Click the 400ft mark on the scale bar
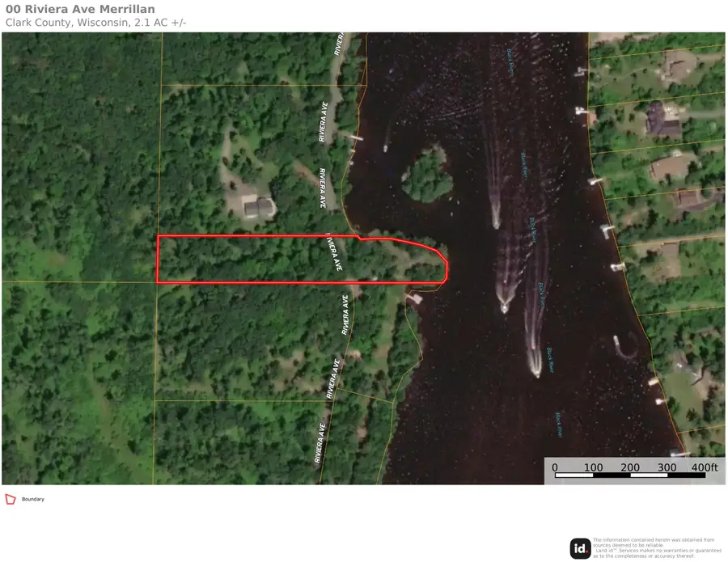 tap(705, 467)
